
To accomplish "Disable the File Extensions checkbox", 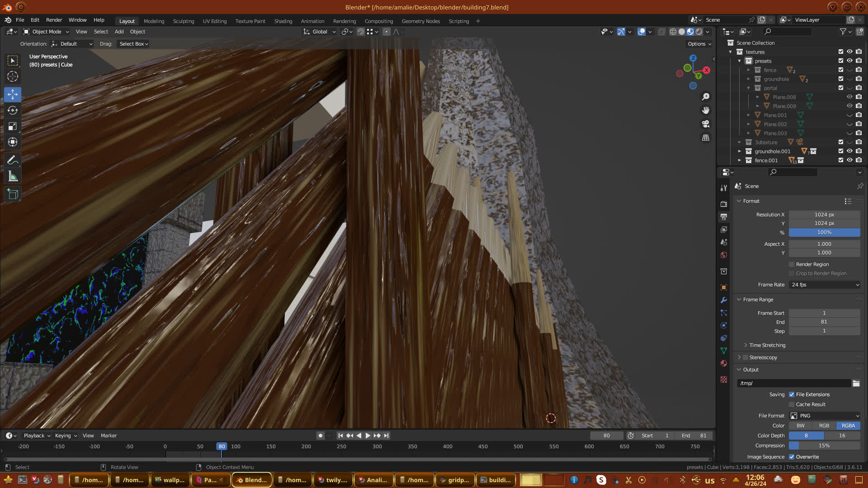I will point(792,394).
